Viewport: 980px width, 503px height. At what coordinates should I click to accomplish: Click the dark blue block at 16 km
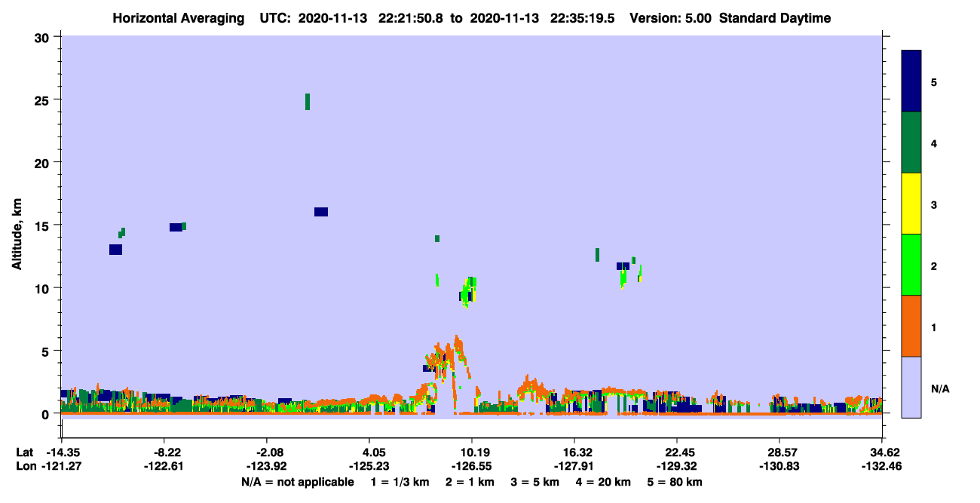[321, 212]
